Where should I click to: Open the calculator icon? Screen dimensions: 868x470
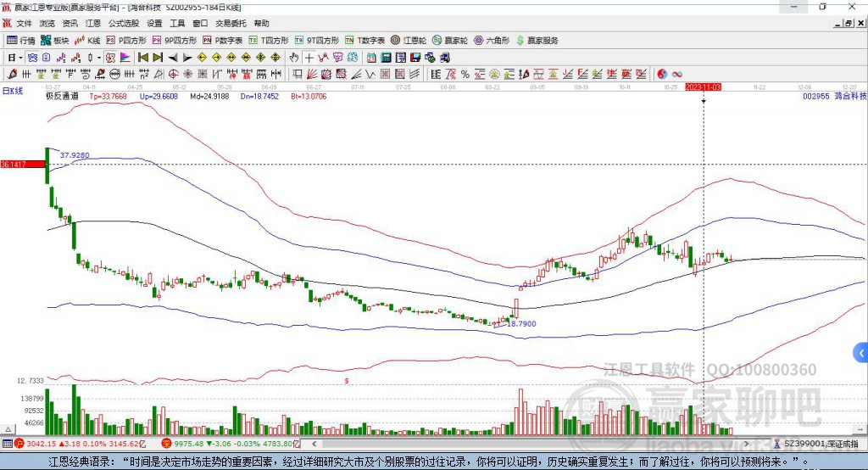click(386, 58)
